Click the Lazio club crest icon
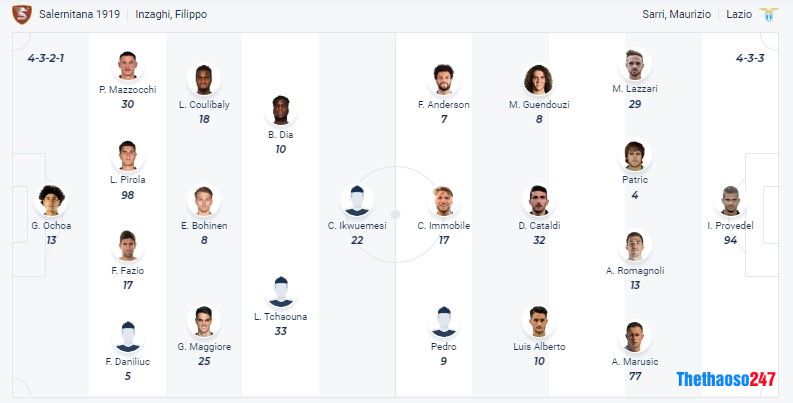 click(x=769, y=15)
